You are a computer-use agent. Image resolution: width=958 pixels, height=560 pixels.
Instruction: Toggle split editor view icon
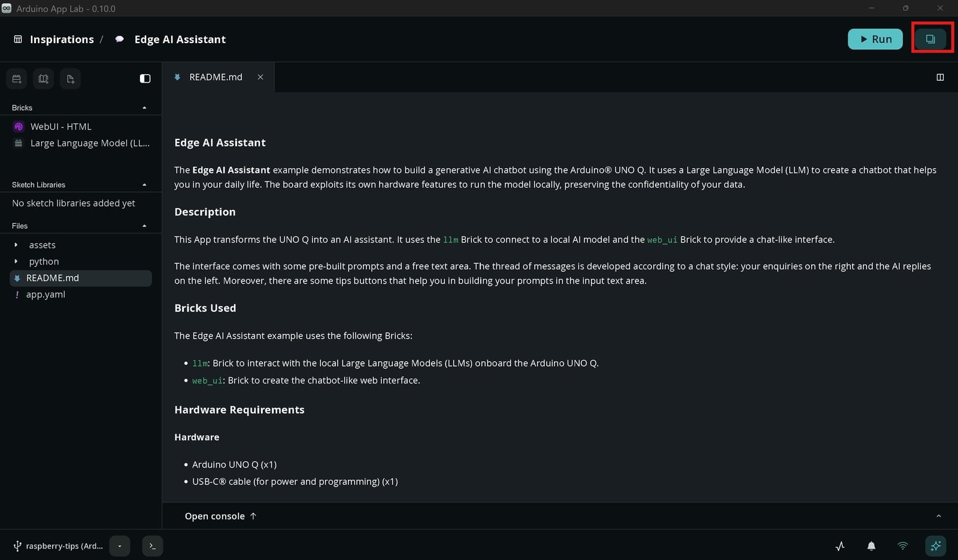940,77
